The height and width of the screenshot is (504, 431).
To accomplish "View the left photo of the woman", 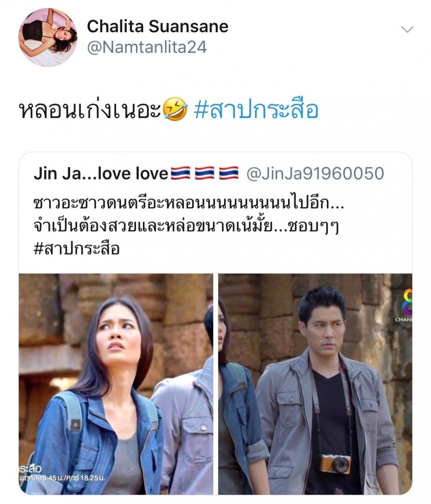I will coord(116,384).
